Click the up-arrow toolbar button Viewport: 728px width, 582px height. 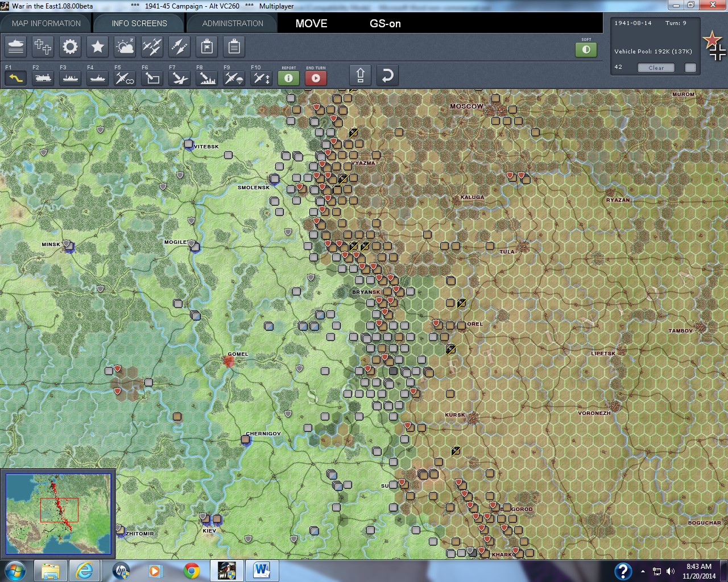361,76
